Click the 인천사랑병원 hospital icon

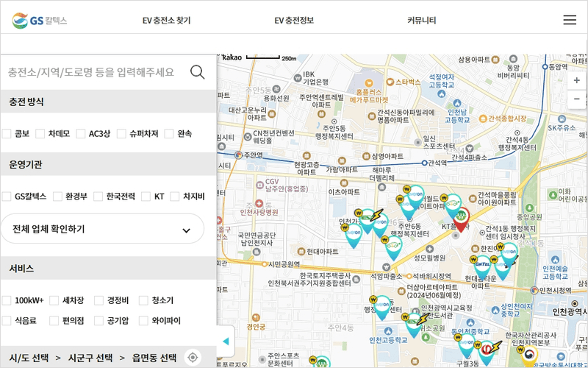point(259,204)
